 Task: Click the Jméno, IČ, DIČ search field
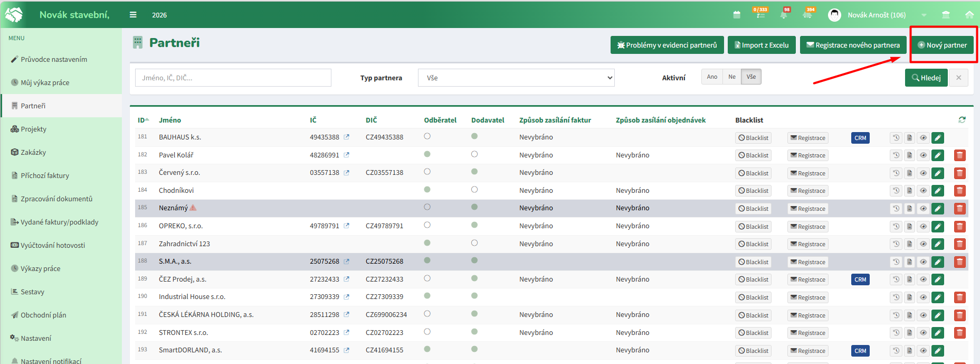pyautogui.click(x=233, y=78)
